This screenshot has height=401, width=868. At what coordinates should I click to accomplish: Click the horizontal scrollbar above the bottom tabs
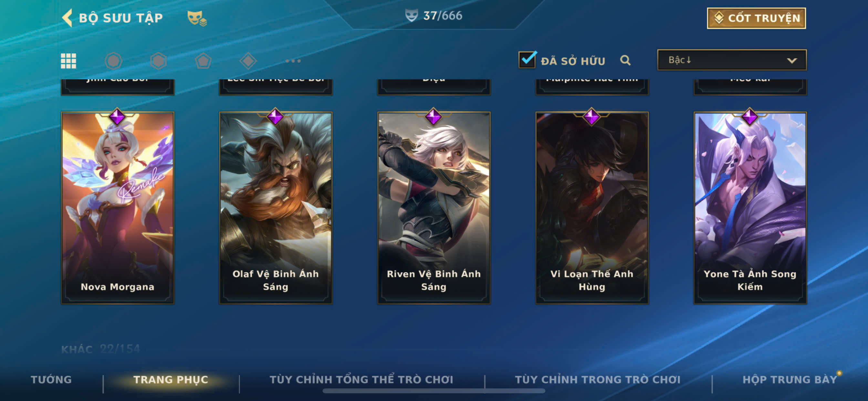434,391
